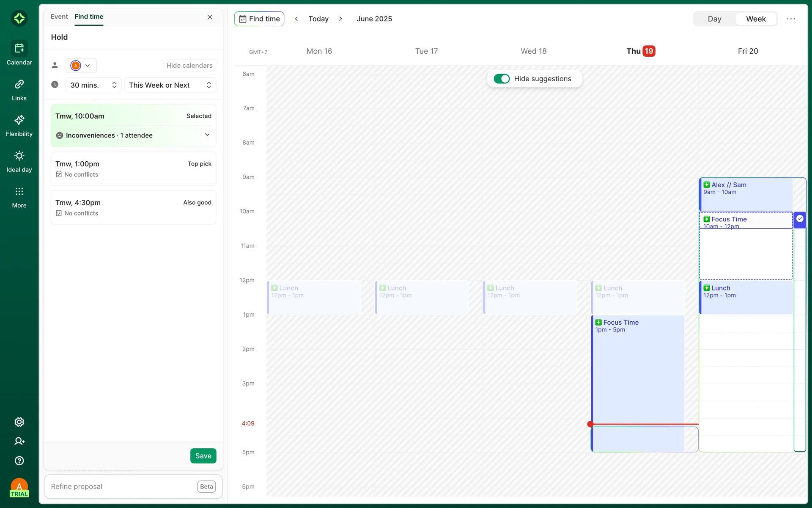Click the Save button
The height and width of the screenshot is (508, 812).
tap(203, 456)
